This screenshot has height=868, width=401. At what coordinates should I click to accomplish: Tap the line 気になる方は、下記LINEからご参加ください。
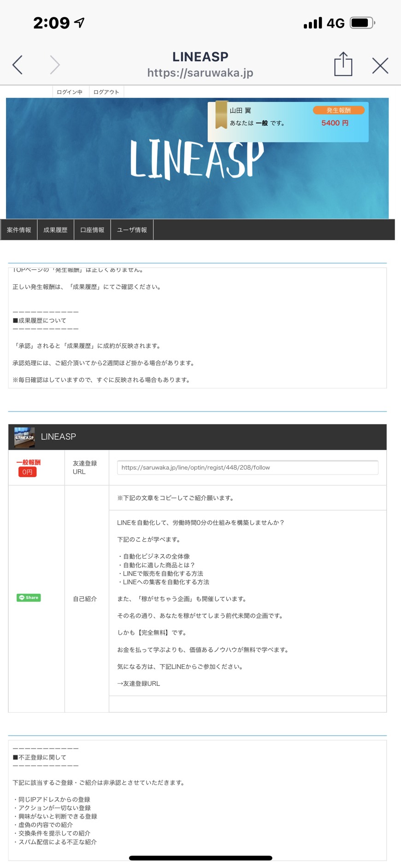[x=180, y=667]
